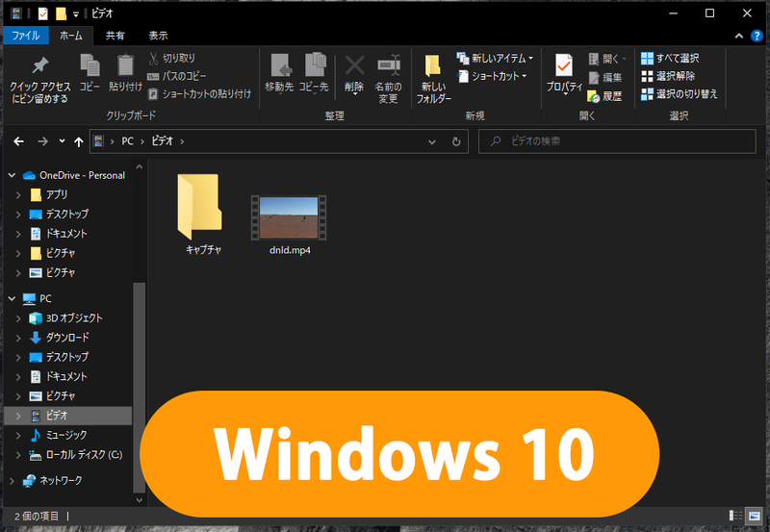Click the Forward navigation arrow
The width and height of the screenshot is (770, 532).
click(x=42, y=141)
